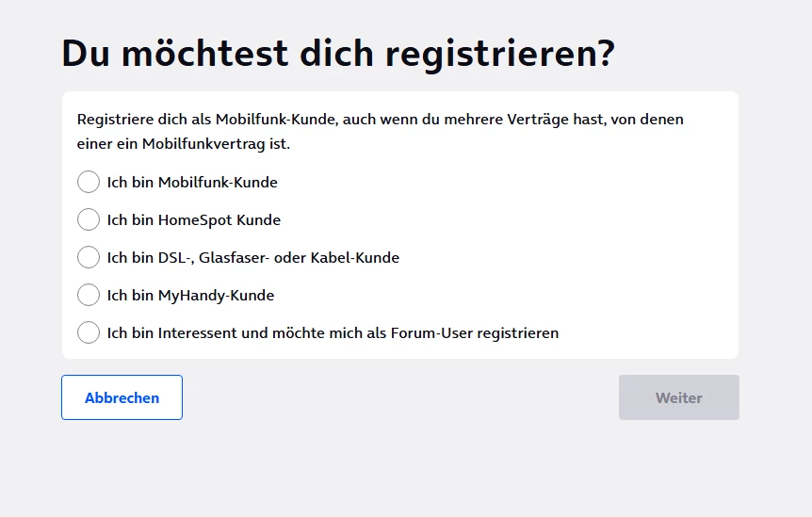Click the word 'Glasfaser-' in the third option
The height and width of the screenshot is (517, 812).
point(234,258)
